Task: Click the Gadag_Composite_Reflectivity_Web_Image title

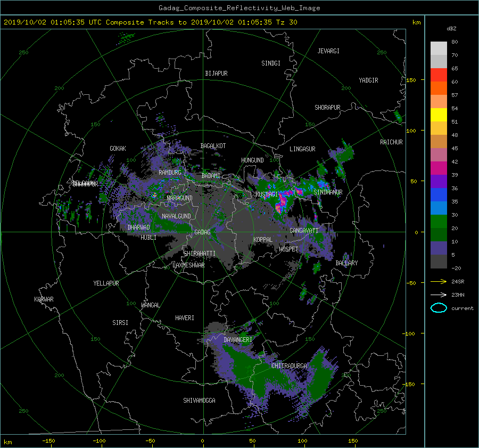Action: pyautogui.click(x=239, y=8)
